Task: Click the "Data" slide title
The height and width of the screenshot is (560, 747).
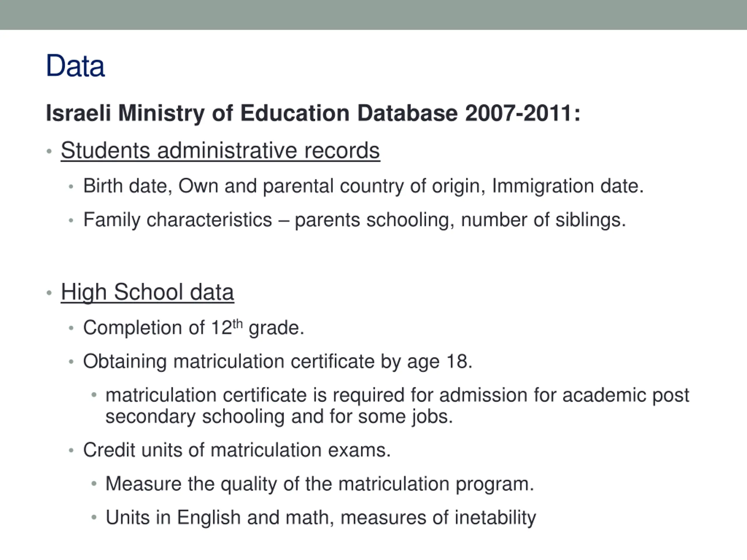Action: (x=75, y=66)
